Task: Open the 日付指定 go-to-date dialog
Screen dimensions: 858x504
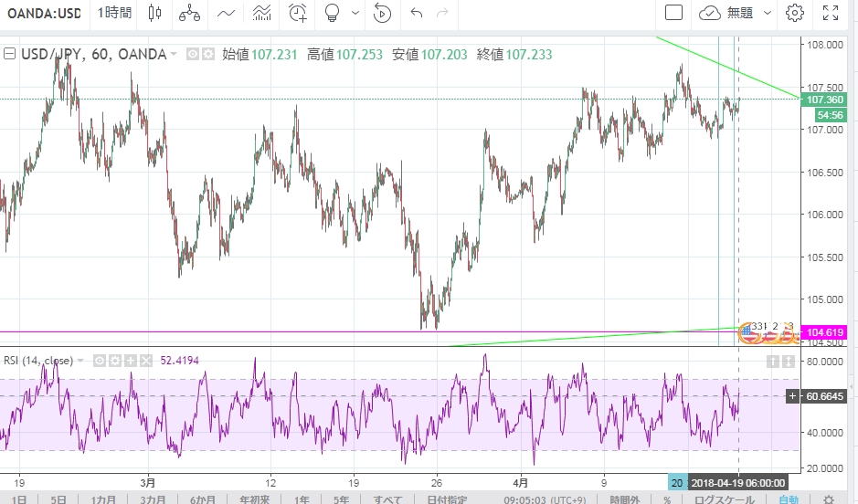Action: (447, 499)
